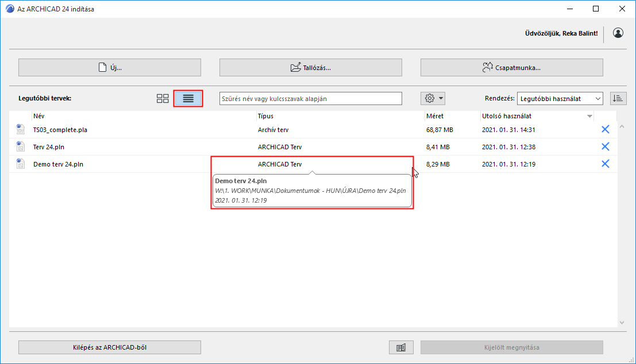This screenshot has width=636, height=364.
Task: Remove Demo terv 24.pln from recent list
Action: (x=605, y=164)
